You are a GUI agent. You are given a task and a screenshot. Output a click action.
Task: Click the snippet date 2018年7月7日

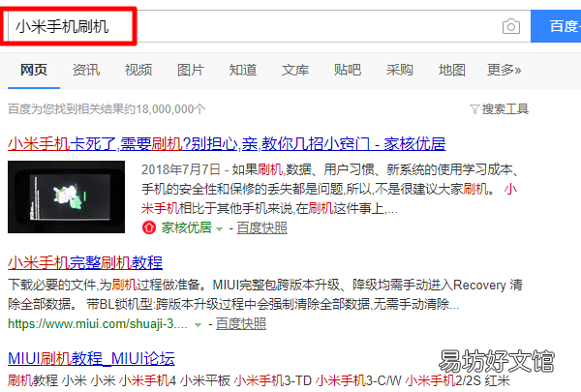[181, 169]
